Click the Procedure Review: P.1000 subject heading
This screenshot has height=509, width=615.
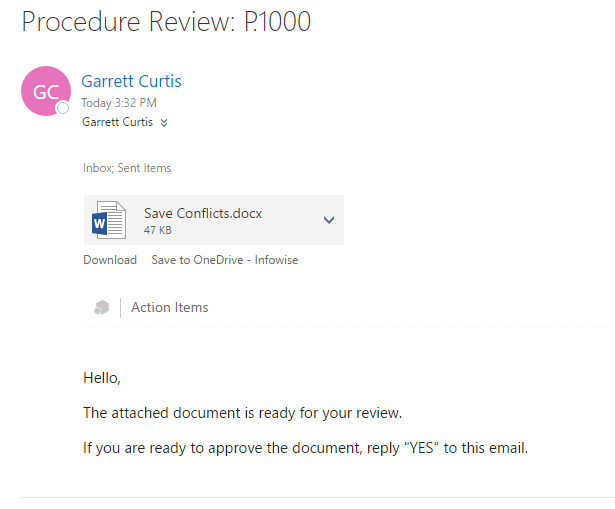click(x=166, y=22)
